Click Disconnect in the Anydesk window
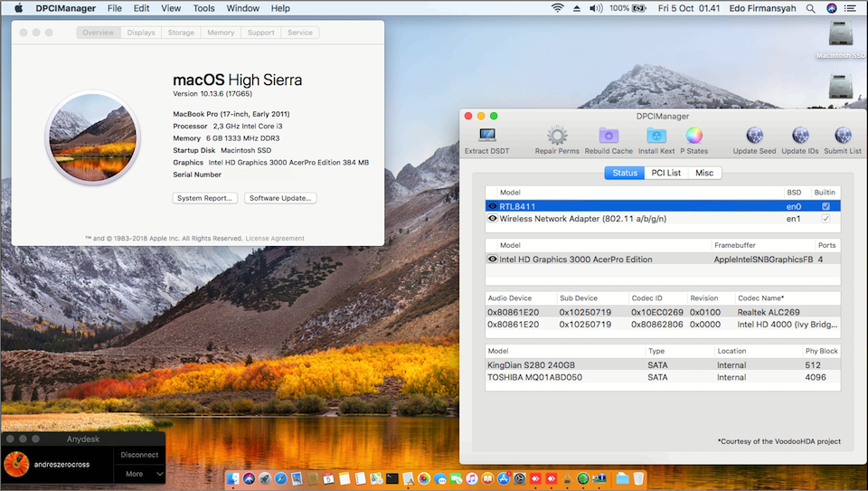868x491 pixels. [x=139, y=455]
